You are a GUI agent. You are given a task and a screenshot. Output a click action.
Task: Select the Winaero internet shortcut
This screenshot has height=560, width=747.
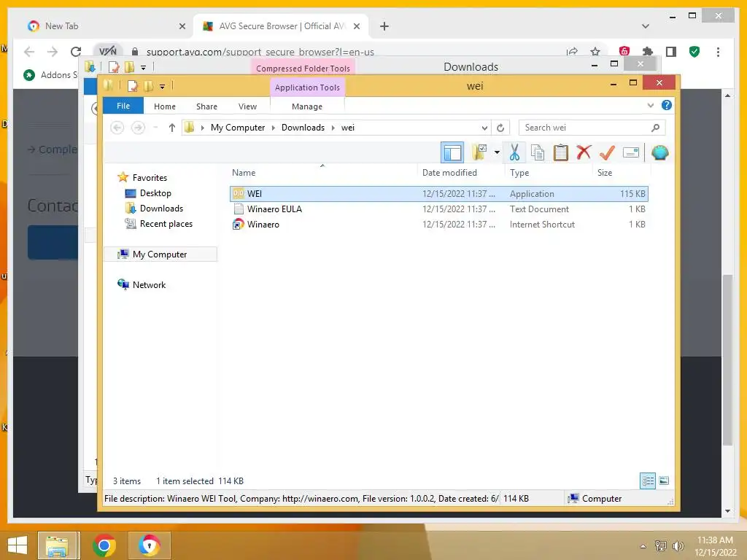coord(438,225)
